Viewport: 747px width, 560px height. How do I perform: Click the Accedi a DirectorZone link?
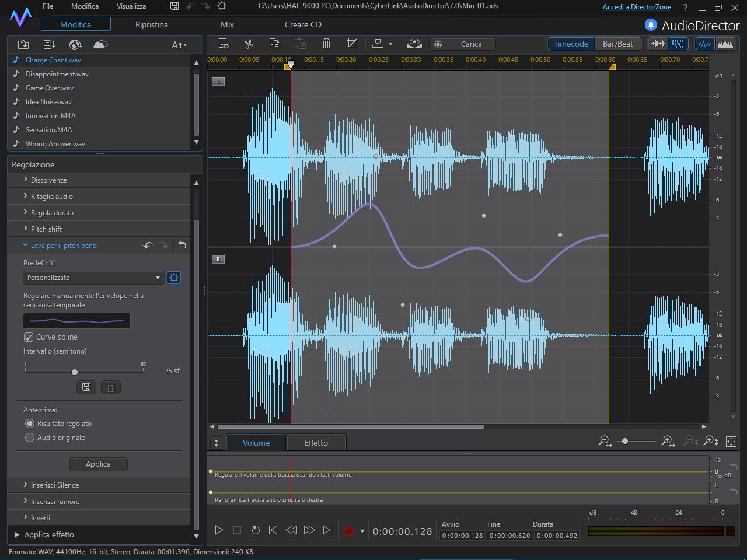tap(637, 7)
